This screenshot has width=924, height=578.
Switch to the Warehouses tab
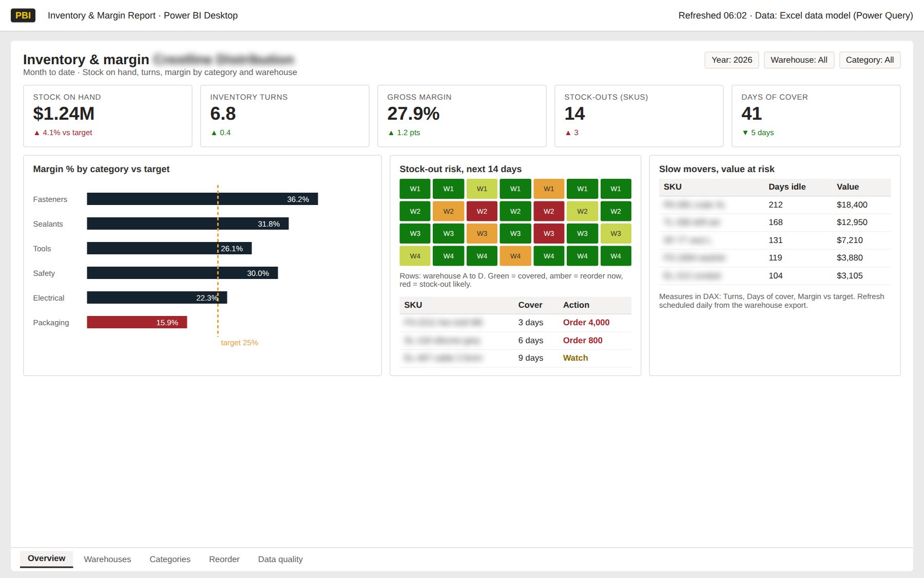(x=107, y=559)
